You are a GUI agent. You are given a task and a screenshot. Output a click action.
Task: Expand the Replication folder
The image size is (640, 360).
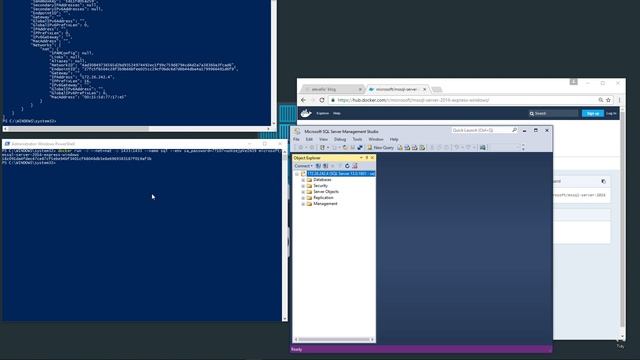coord(303,198)
